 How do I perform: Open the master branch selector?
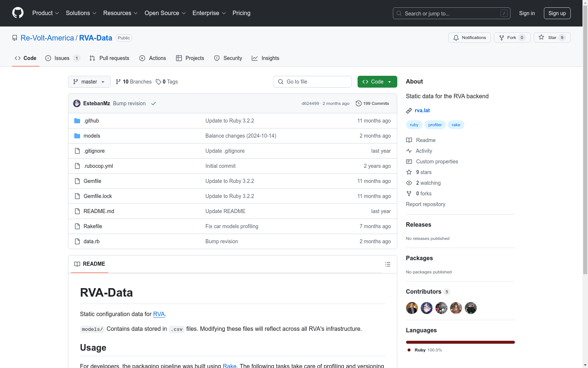pos(89,82)
